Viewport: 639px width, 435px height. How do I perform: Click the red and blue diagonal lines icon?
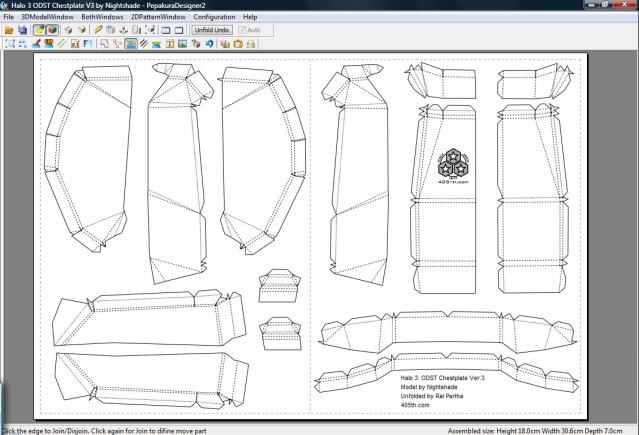(x=144, y=44)
